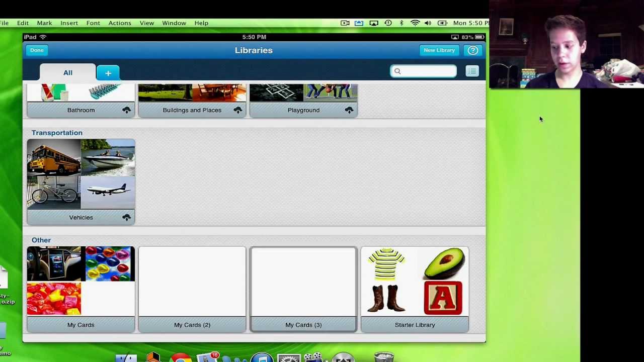This screenshot has width=644, height=362.
Task: Open the Vehicles library thumbnail
Action: 81,182
